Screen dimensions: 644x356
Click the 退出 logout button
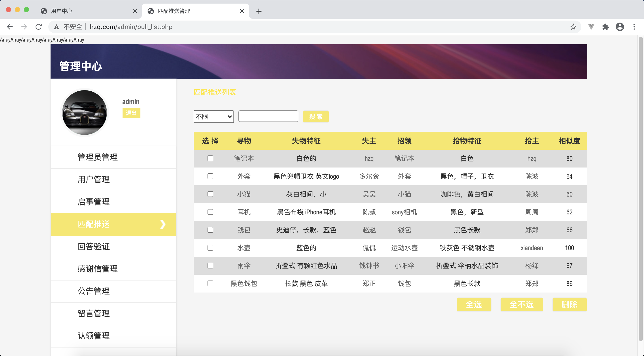131,113
